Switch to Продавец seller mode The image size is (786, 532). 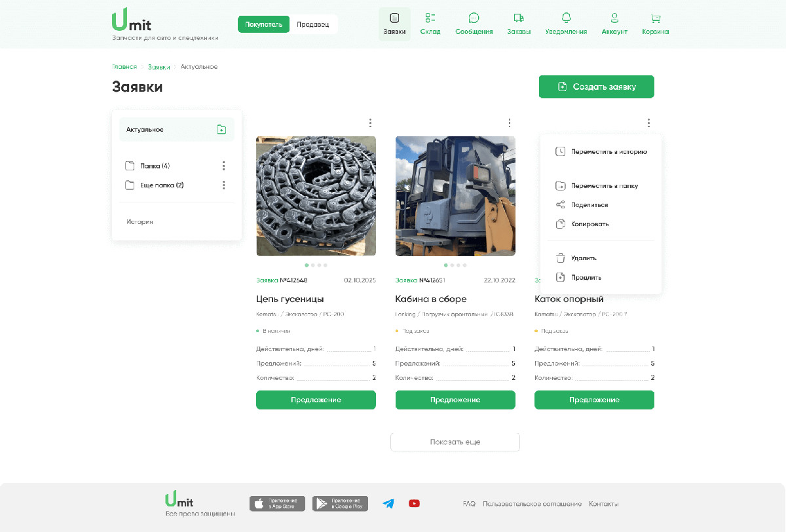[312, 24]
